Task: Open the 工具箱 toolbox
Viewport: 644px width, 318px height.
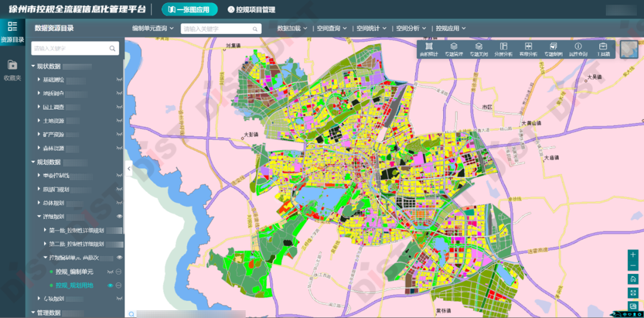Action: pos(603,50)
